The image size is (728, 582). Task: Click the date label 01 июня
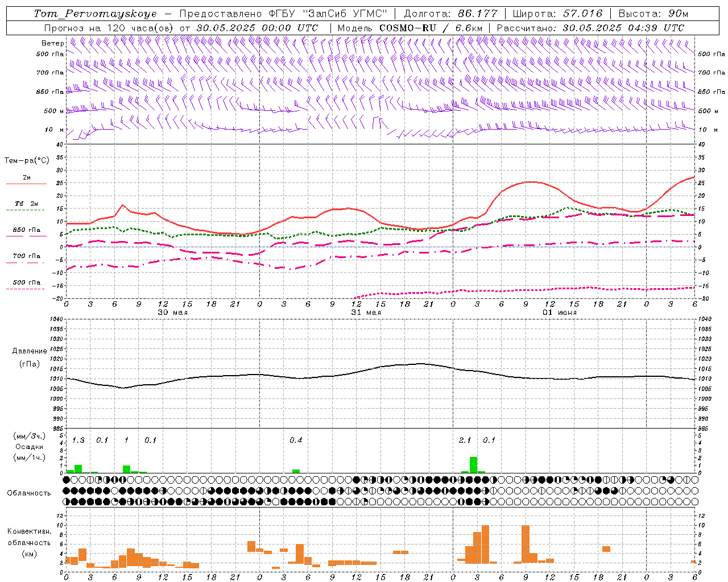[x=559, y=313]
